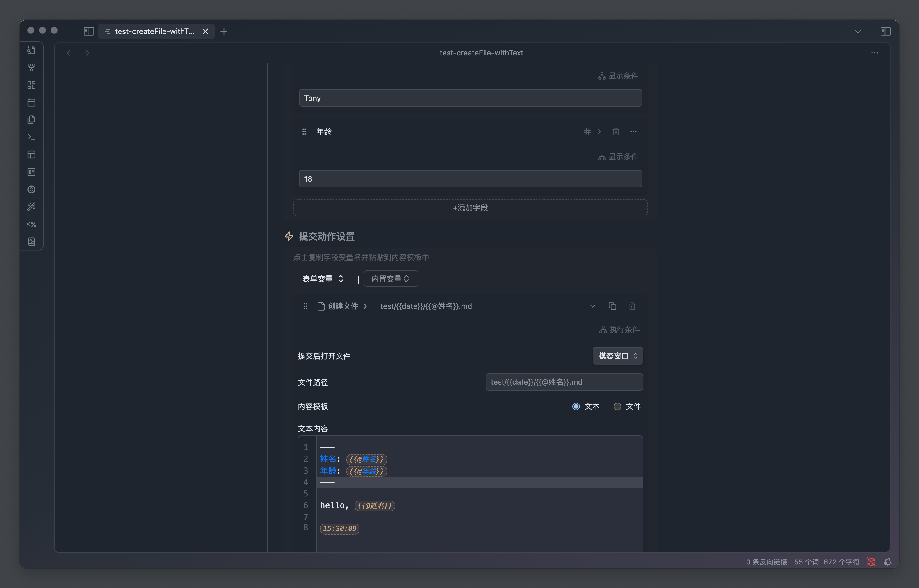
Task: Switch to the test-createFile-withT... tab
Action: (154, 31)
